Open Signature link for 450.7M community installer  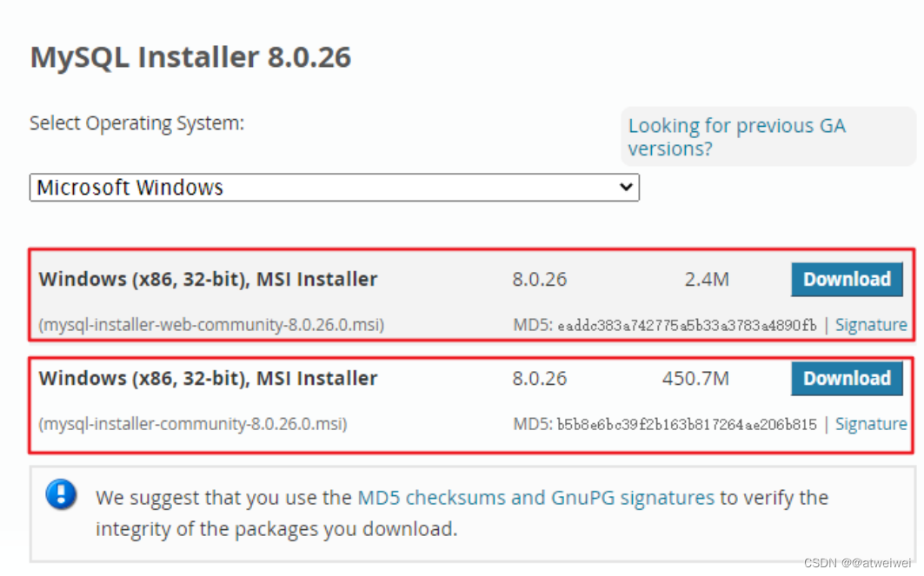coord(871,423)
